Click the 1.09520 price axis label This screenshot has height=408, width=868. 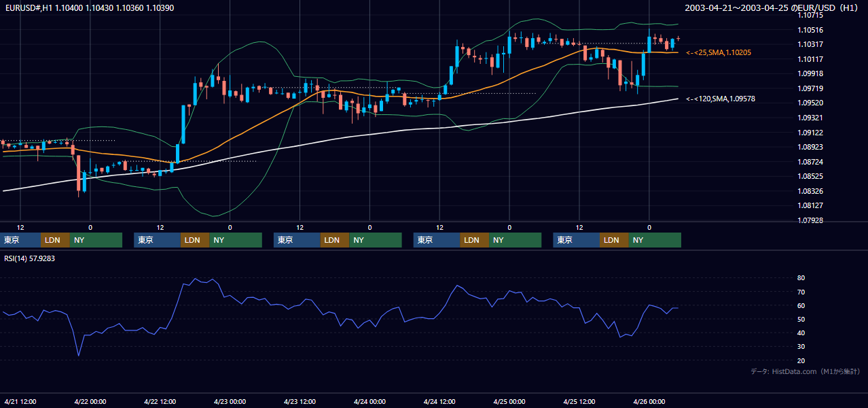click(x=810, y=103)
